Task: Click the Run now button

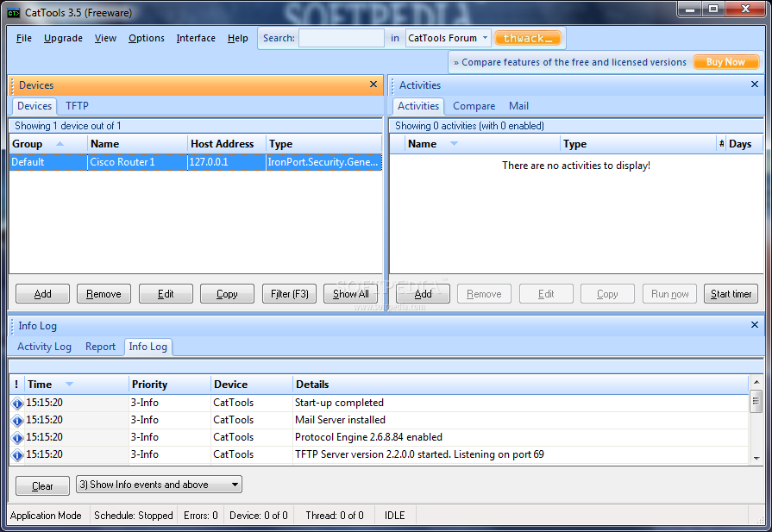Action: pos(669,294)
